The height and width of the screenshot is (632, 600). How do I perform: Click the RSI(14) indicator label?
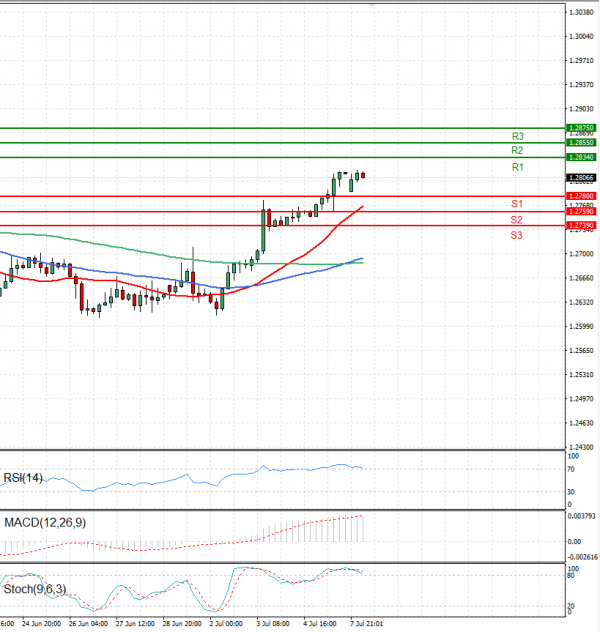click(23, 478)
